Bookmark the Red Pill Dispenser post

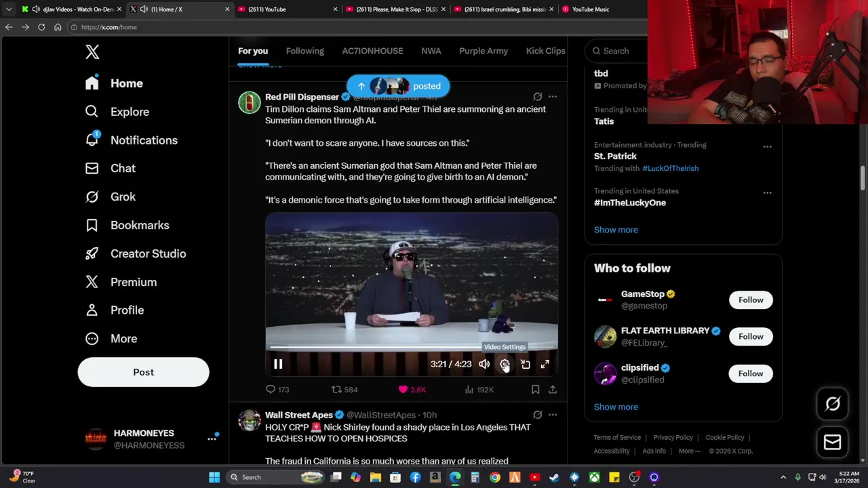pyautogui.click(x=535, y=389)
